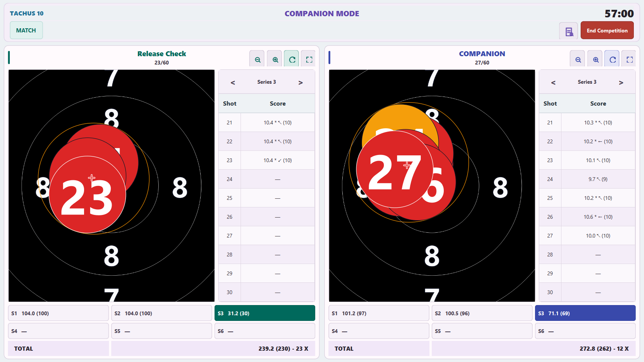Select shot 26 score 10.6 in COMPANION
The width and height of the screenshot is (644, 362).
pyautogui.click(x=598, y=217)
